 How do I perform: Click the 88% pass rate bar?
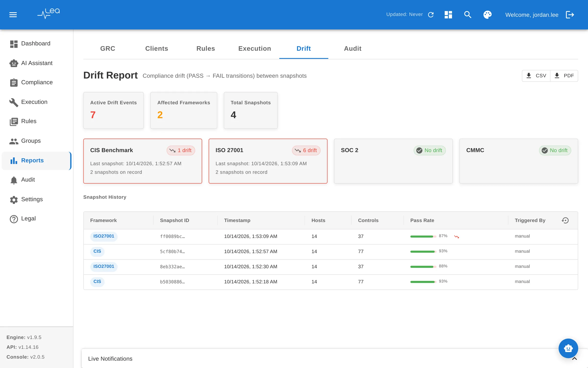(x=423, y=267)
